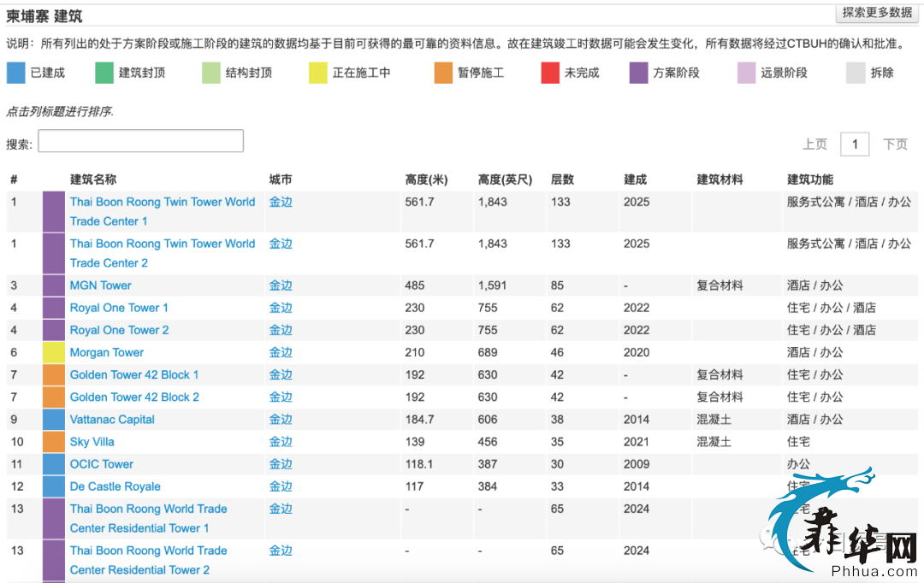Click gray 拆除 legend swatch
This screenshot has height=583, width=924.
(x=856, y=73)
